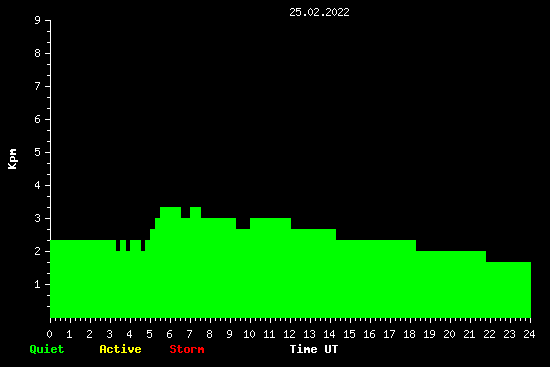Click hour 12 on the time axis

(x=289, y=334)
